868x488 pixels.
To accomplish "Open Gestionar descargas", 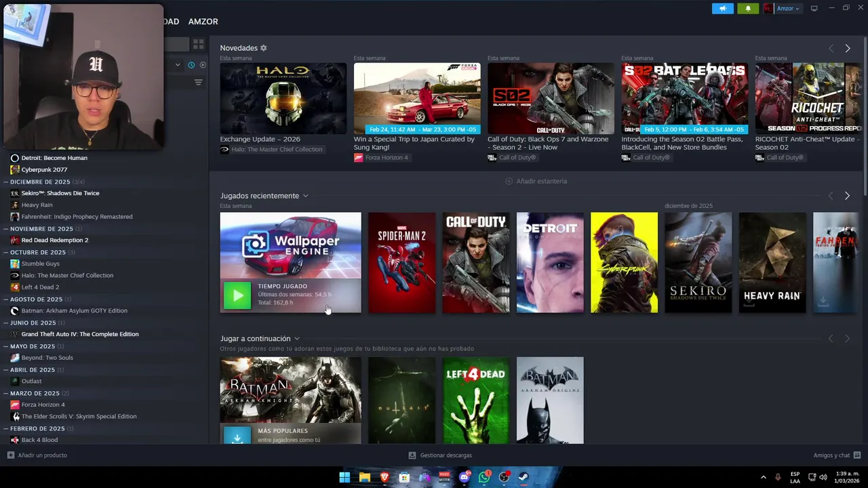I will click(440, 455).
